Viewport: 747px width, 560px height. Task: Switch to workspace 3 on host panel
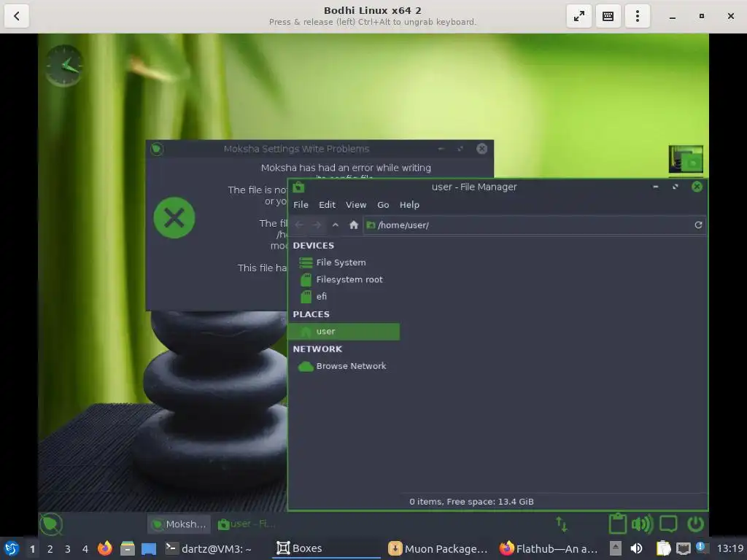click(x=68, y=549)
